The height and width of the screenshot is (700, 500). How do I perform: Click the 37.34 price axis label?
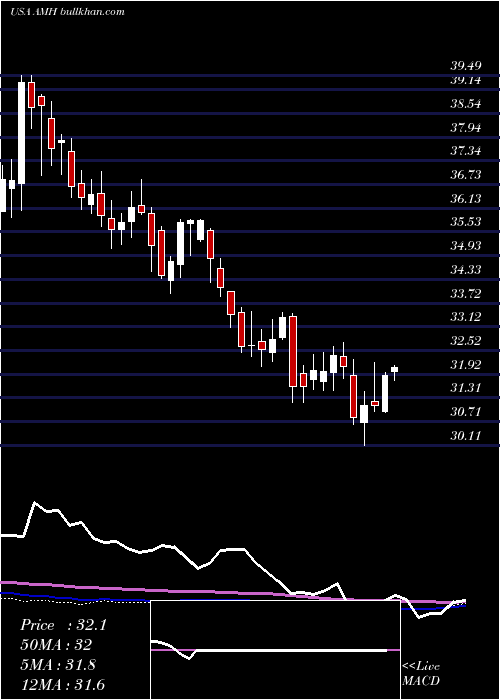point(466,151)
